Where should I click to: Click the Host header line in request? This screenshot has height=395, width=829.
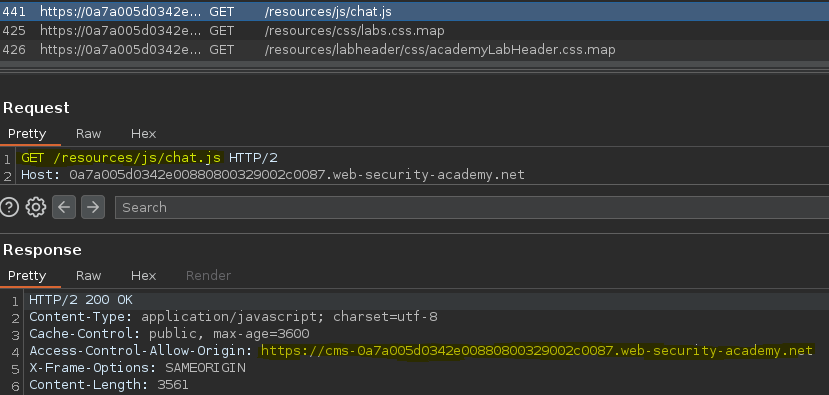tap(273, 174)
